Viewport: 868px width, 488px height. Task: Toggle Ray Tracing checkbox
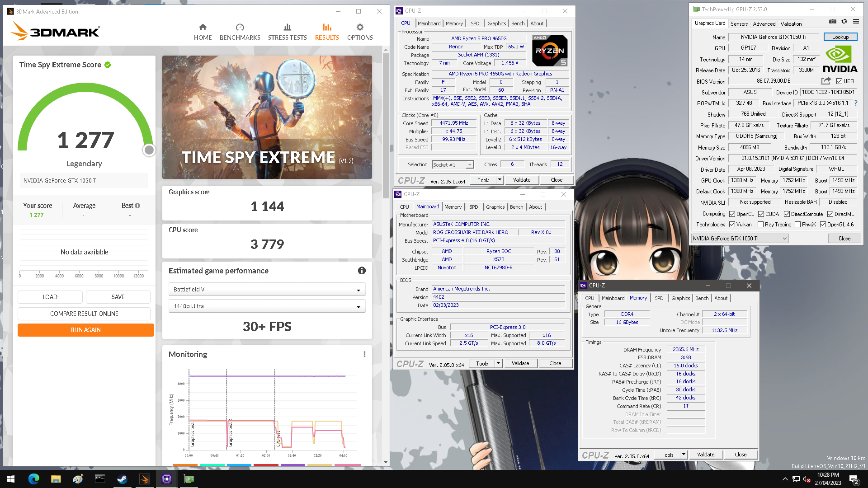[760, 225]
